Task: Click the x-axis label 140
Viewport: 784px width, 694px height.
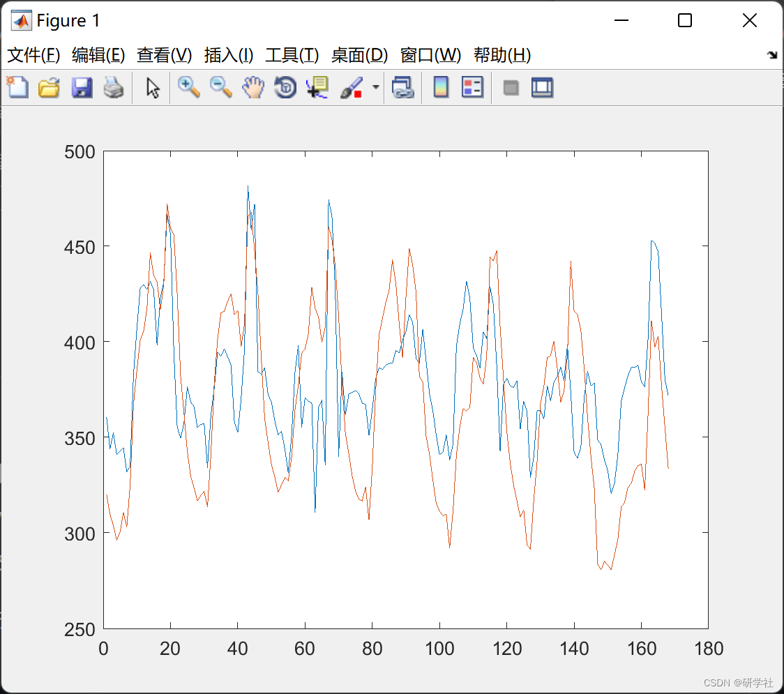Action: [x=574, y=649]
